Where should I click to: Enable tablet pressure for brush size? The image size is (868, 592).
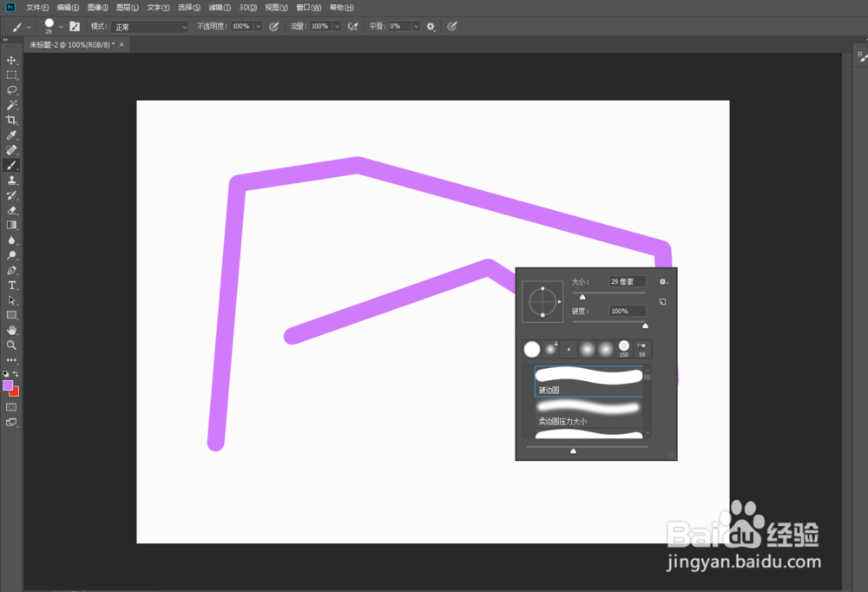[452, 26]
